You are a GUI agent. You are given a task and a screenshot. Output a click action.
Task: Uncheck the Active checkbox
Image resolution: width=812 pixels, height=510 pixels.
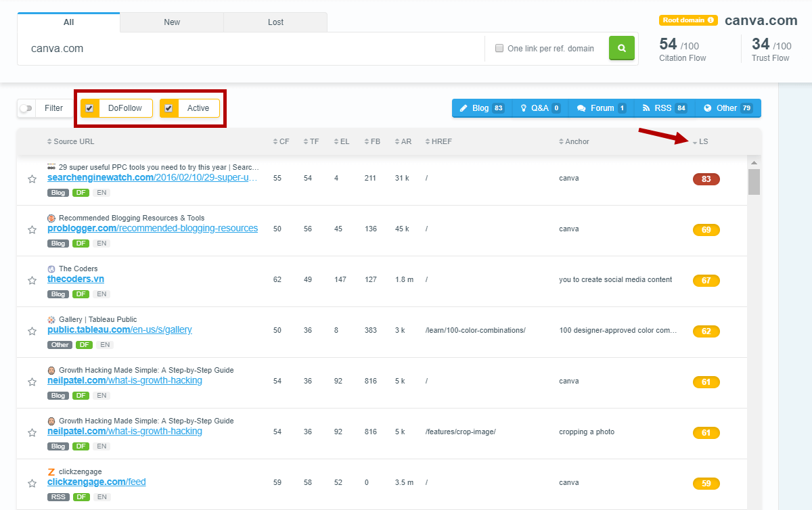[x=168, y=108]
